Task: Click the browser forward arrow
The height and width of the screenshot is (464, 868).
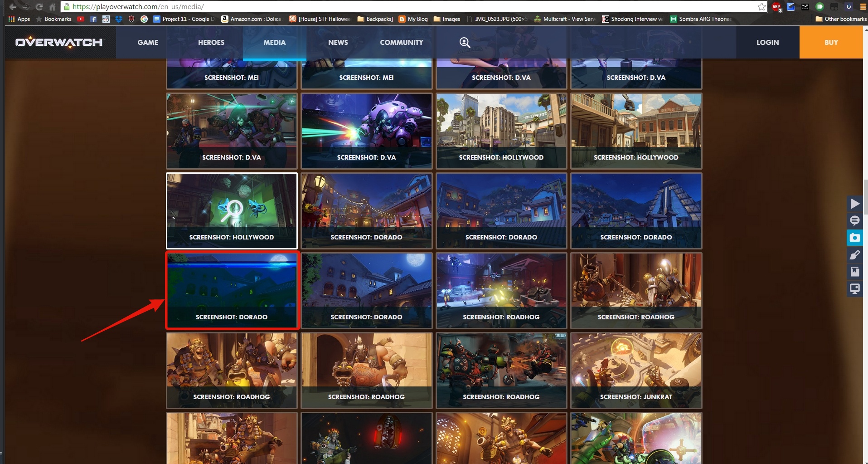Action: 26,7
